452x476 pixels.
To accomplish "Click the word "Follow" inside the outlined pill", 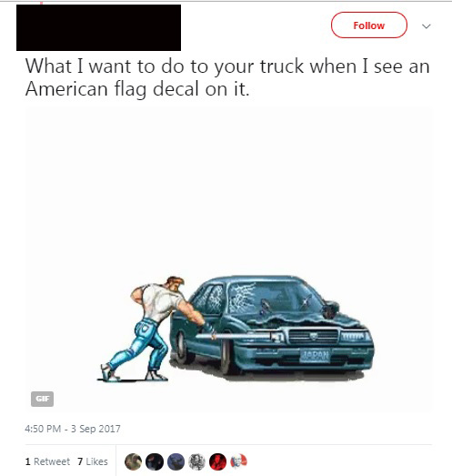I will point(369,25).
